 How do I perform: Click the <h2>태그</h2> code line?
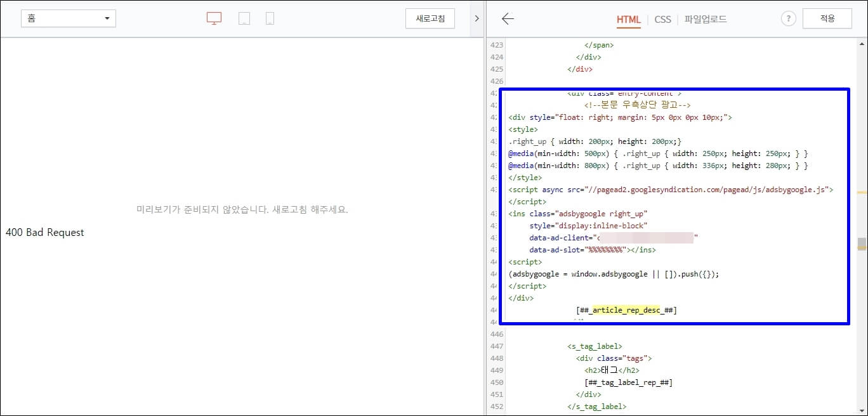612,370
